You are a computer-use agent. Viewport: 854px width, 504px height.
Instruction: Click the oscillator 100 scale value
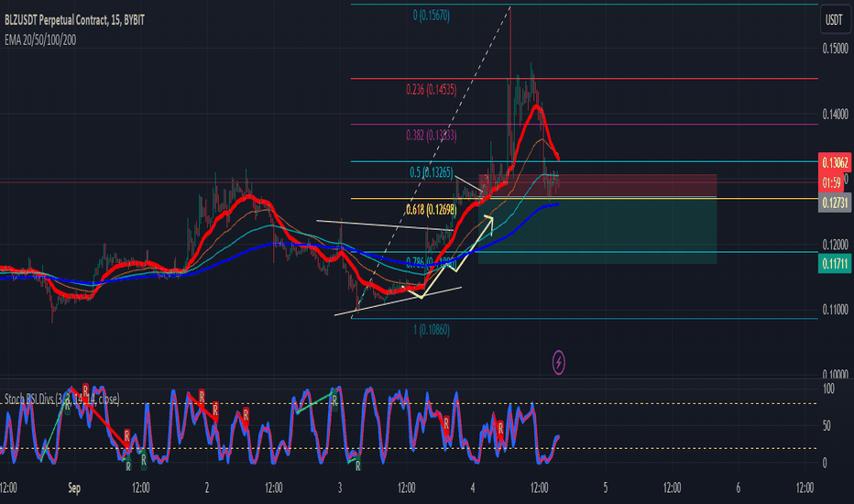[828, 389]
